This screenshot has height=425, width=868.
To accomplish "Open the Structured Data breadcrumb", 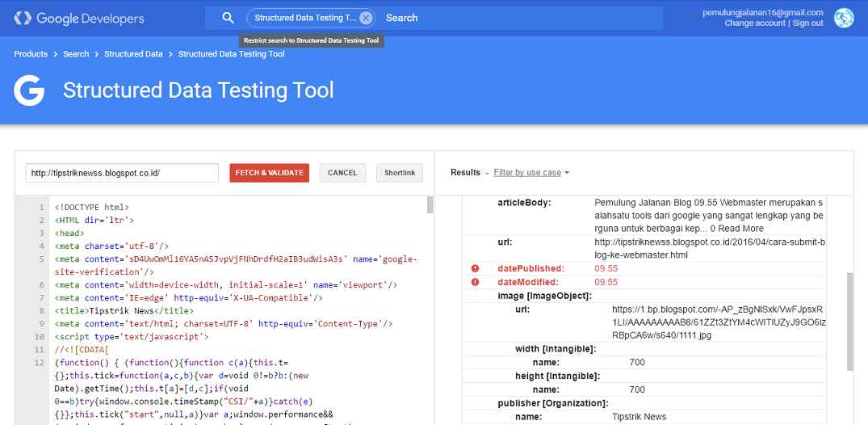I will pyautogui.click(x=133, y=54).
